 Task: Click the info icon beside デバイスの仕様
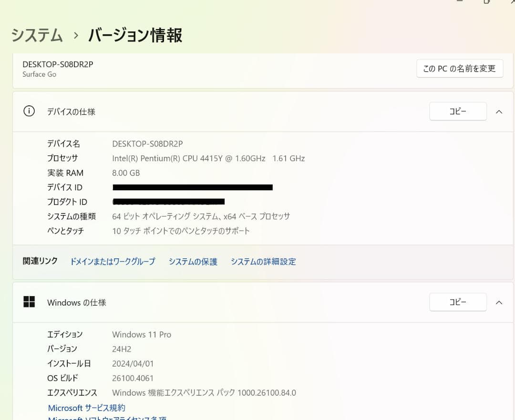pos(29,111)
